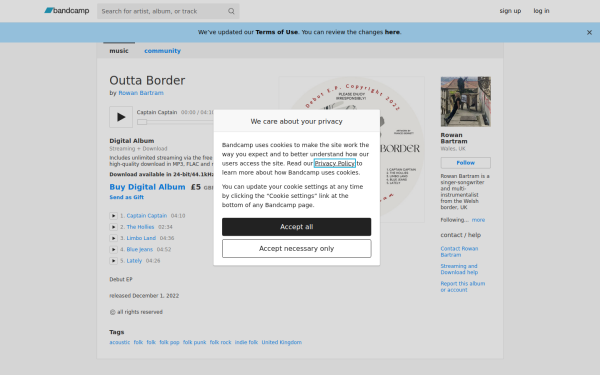The image size is (600, 375).
Task: Click the Bandcamp logo
Action: [67, 11]
